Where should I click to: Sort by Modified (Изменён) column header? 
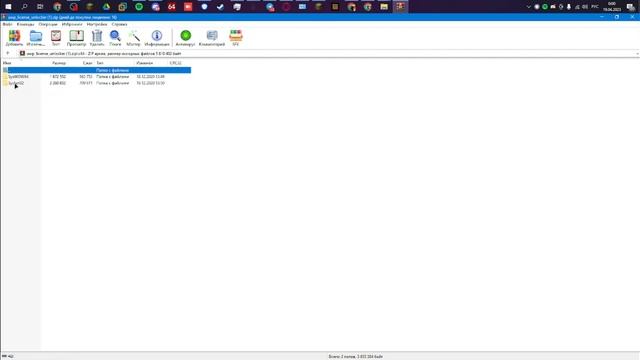[x=144, y=63]
